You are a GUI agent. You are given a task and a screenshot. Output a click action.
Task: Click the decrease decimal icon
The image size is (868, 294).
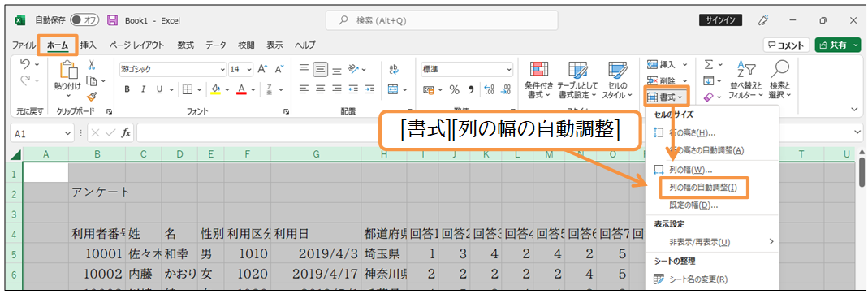[505, 89]
